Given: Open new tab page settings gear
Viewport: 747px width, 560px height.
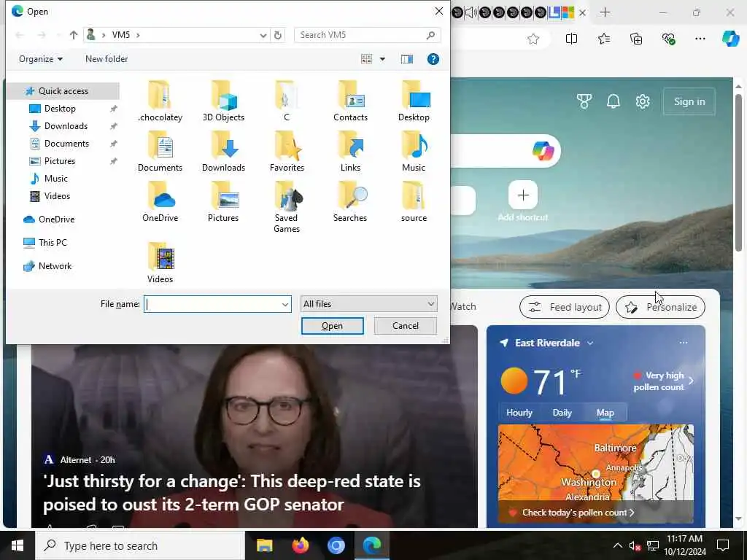Looking at the screenshot, I should coord(643,101).
